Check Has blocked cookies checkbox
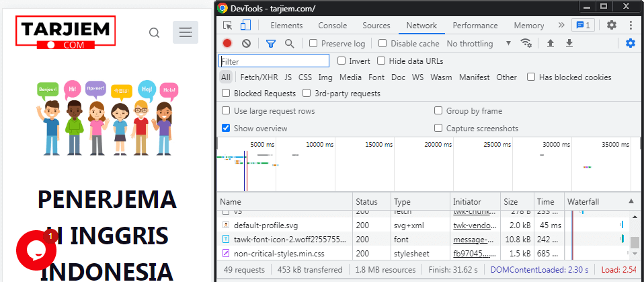The height and width of the screenshot is (282, 644). (531, 77)
